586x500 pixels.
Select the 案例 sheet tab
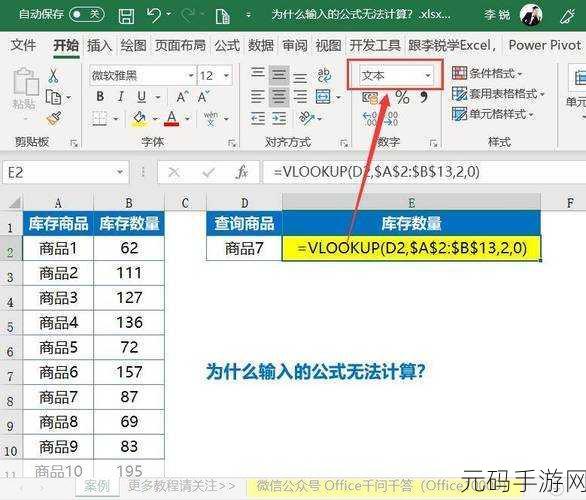coord(97,486)
